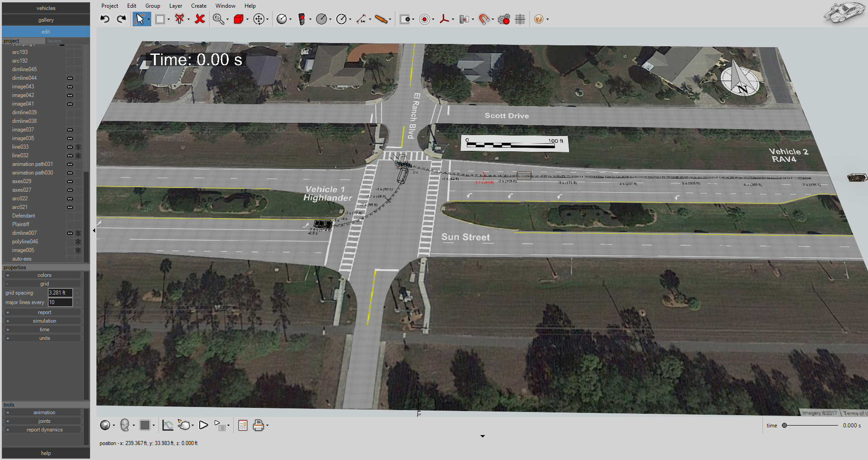
Task: Undo the last action
Action: coord(105,19)
